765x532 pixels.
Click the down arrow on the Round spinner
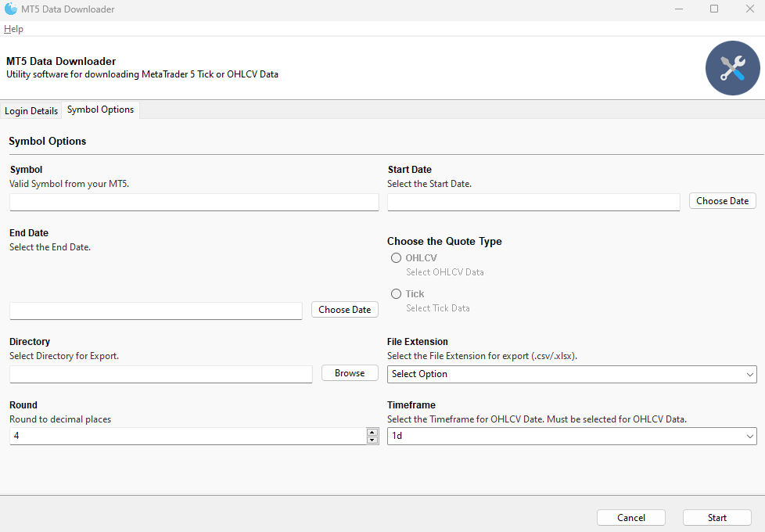coord(372,439)
